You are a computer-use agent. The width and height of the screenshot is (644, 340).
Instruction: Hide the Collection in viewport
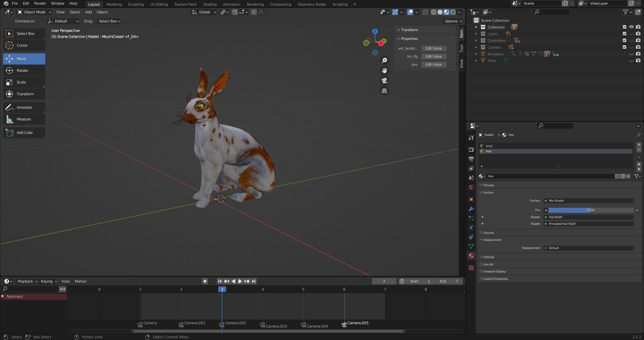(631, 27)
